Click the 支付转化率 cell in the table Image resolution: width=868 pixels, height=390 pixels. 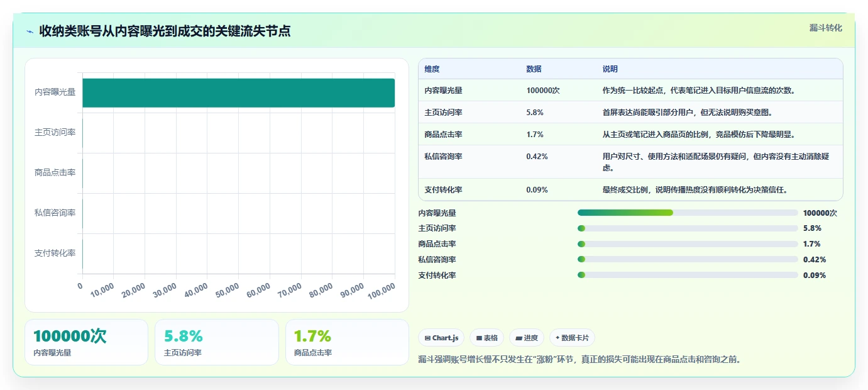click(x=444, y=190)
